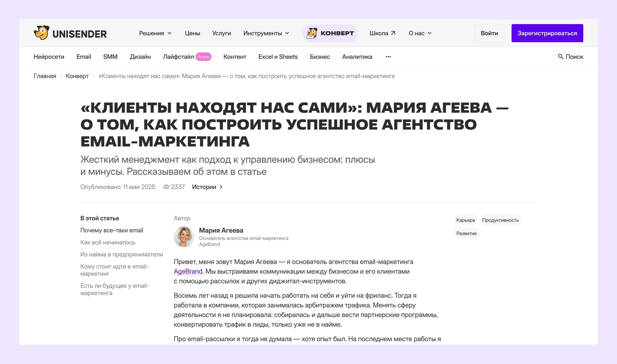Open the Excel и Sheets category

point(278,57)
